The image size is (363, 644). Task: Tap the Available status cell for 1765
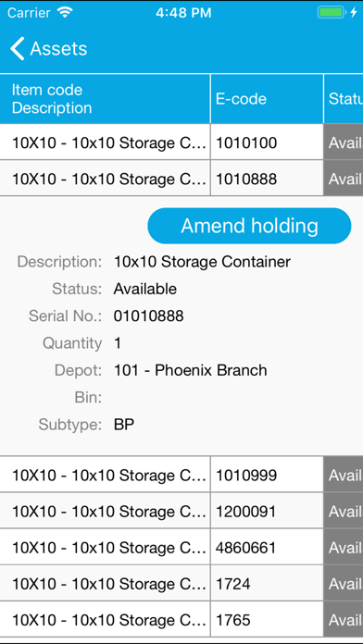tap(344, 619)
